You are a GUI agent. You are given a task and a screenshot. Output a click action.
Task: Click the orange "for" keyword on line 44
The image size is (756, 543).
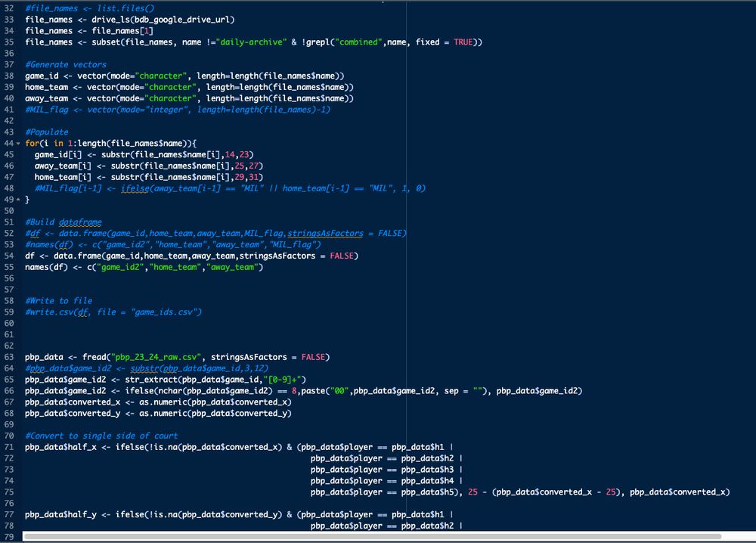[32, 143]
